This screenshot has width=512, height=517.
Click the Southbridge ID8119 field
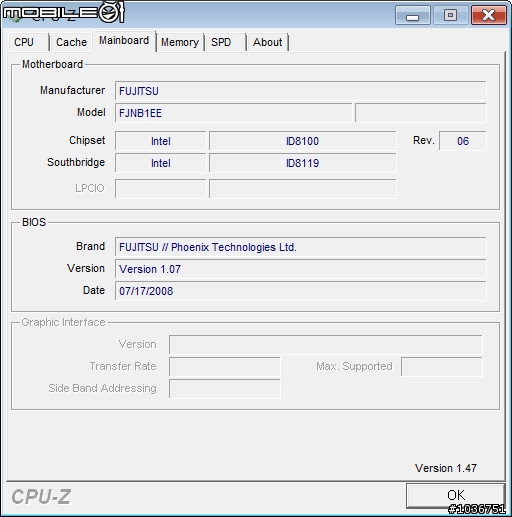pos(303,163)
